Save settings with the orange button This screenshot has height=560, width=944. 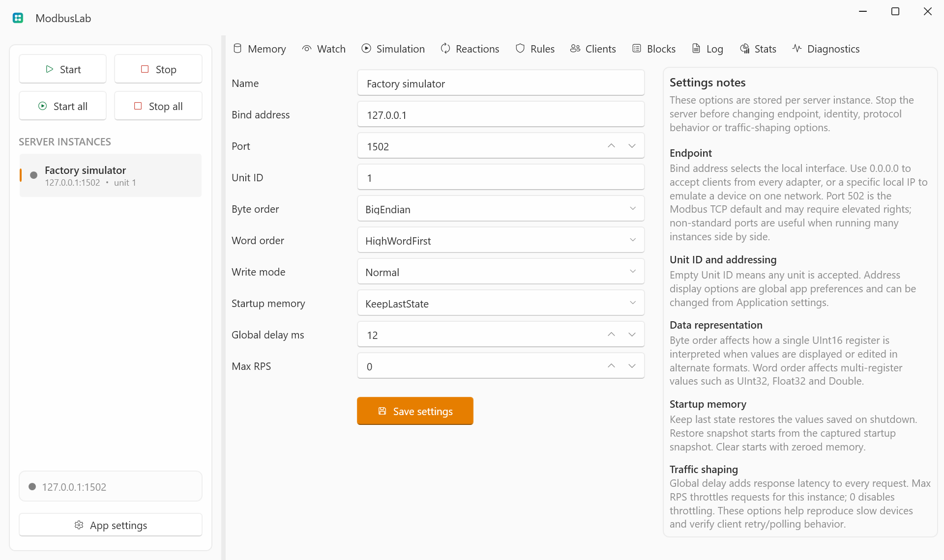click(415, 411)
